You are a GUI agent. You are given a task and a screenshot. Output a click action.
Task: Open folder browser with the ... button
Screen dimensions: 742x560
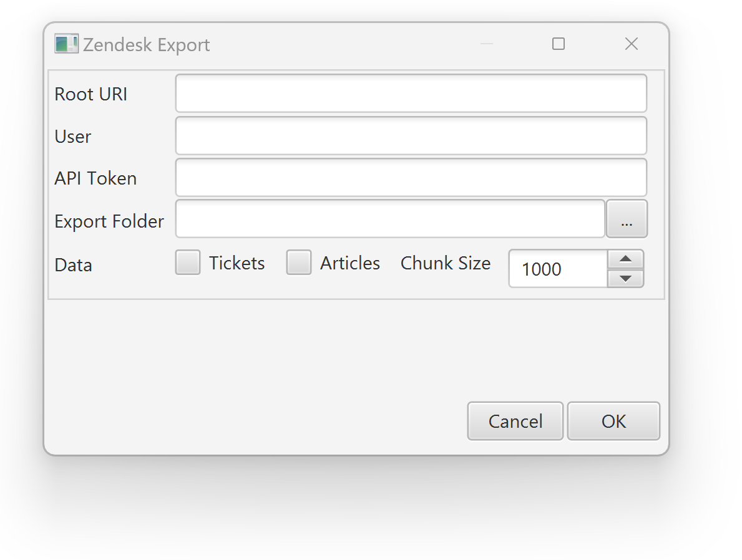627,219
